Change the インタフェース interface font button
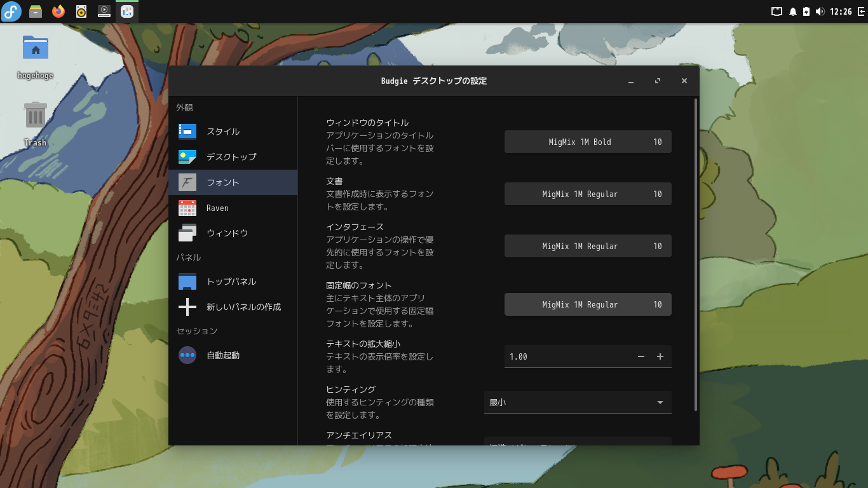Screen dimensions: 868x488 (588, 246)
